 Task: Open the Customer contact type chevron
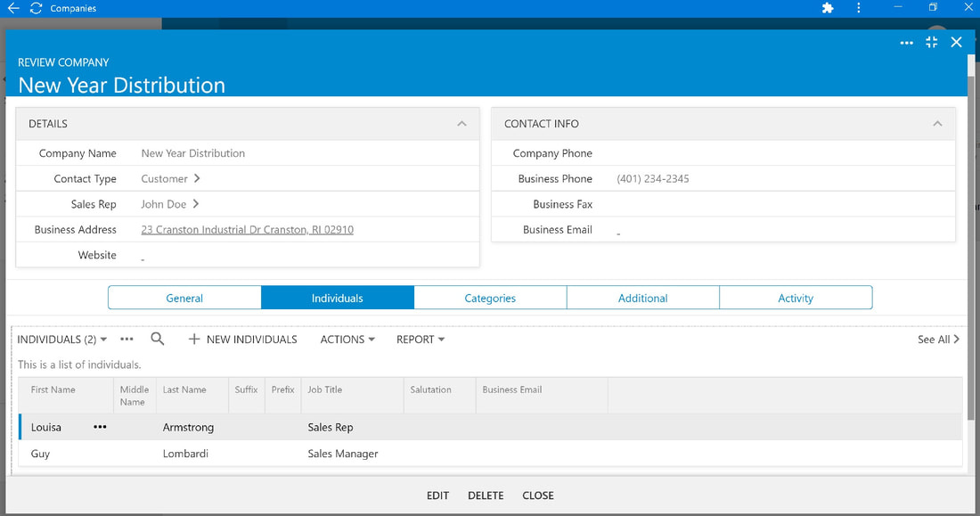click(197, 178)
